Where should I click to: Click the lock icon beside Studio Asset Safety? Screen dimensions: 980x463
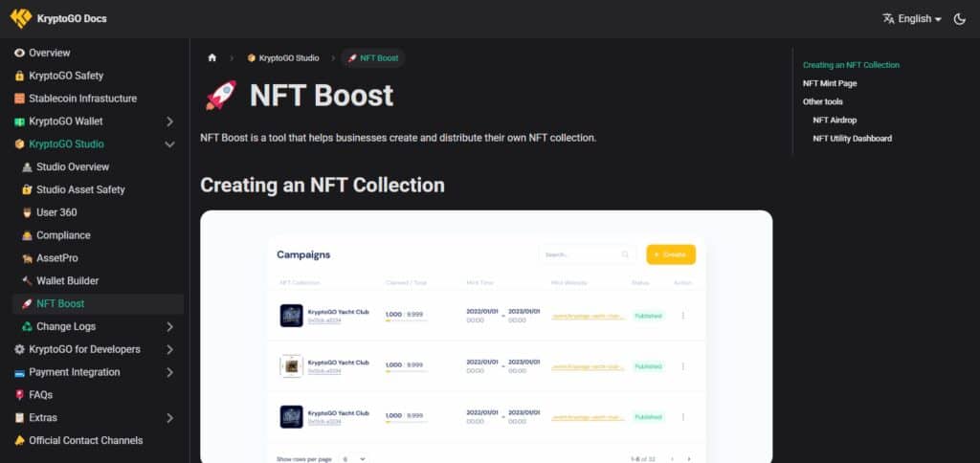[x=27, y=190]
